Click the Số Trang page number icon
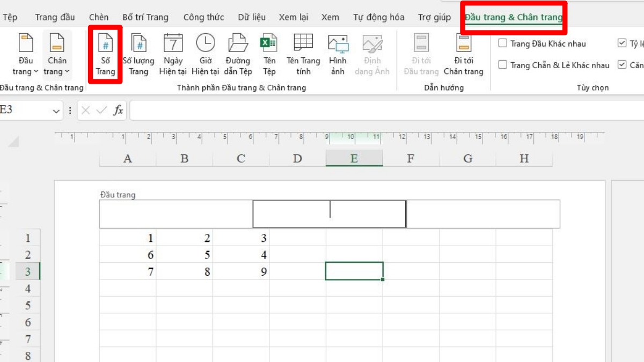Screen dimensions: 644x362 pyautogui.click(x=105, y=44)
